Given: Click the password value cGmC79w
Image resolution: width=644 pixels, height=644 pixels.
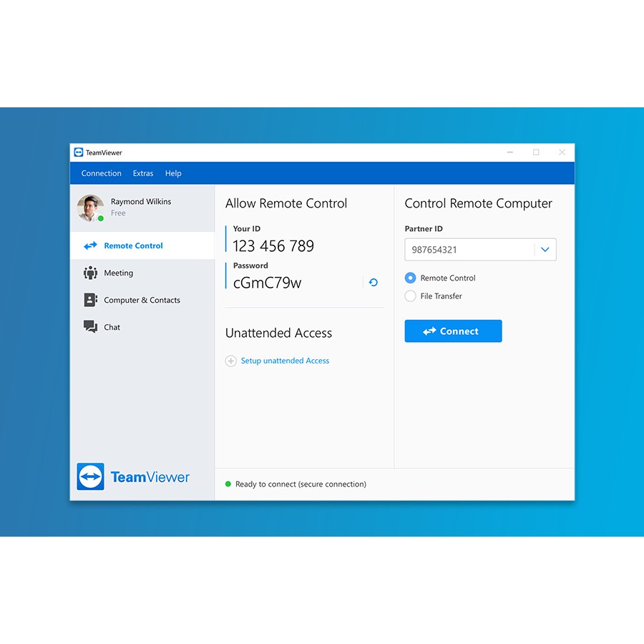Looking at the screenshot, I should (267, 283).
